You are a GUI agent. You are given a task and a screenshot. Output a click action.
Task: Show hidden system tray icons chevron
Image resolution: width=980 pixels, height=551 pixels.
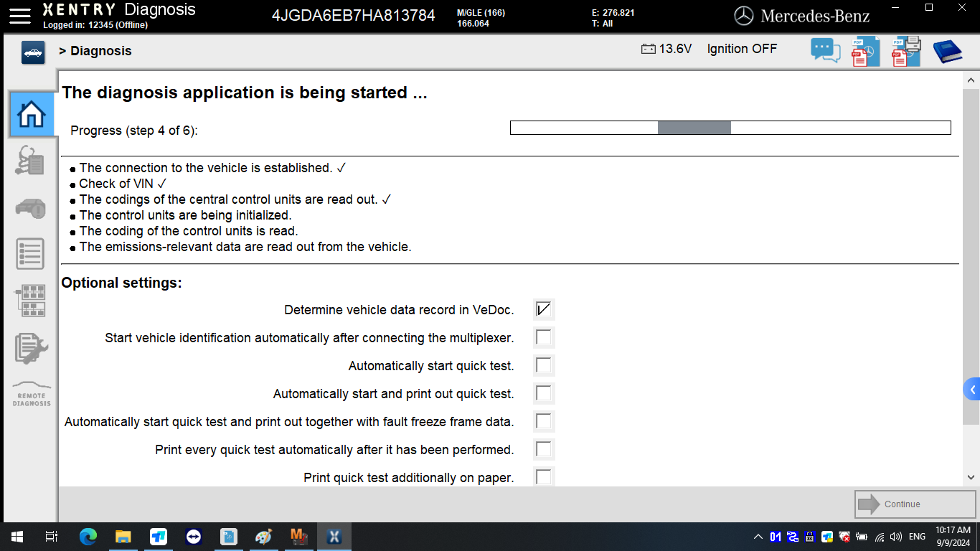coord(758,537)
